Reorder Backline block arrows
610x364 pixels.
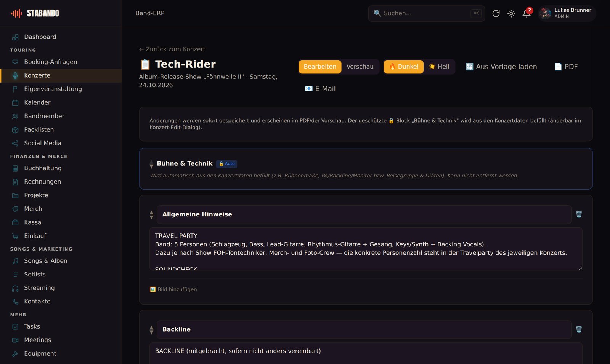tap(151, 330)
